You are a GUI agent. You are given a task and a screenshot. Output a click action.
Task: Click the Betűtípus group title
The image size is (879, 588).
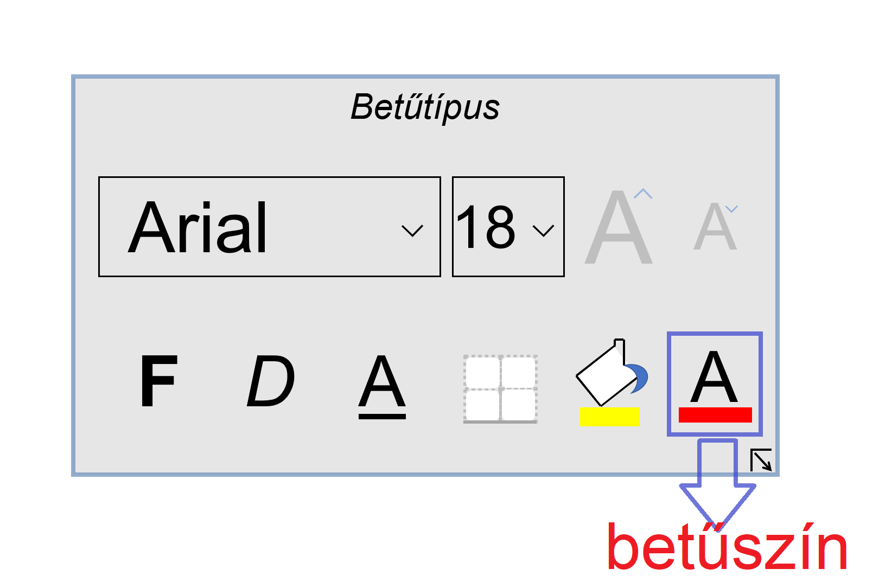point(425,107)
